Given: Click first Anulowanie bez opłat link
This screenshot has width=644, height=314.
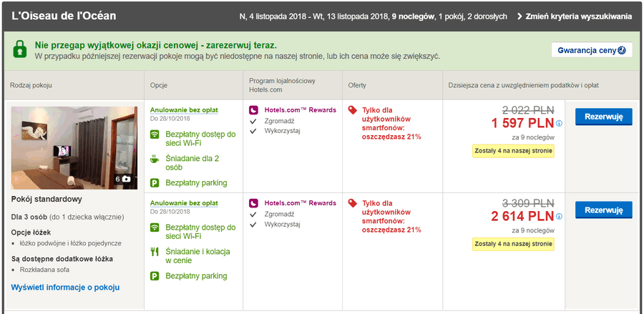Looking at the screenshot, I should pyautogui.click(x=184, y=110).
